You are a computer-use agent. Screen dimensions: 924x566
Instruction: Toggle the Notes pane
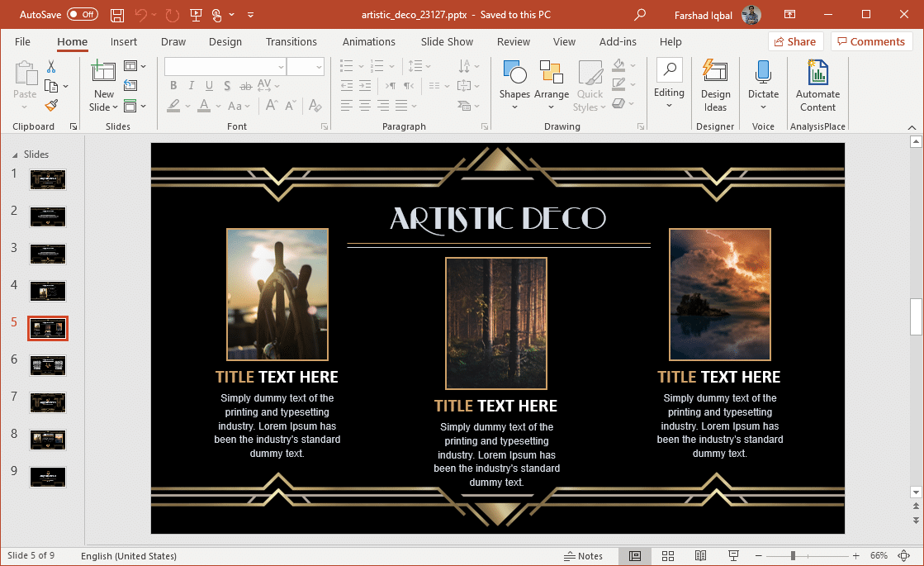pos(583,556)
